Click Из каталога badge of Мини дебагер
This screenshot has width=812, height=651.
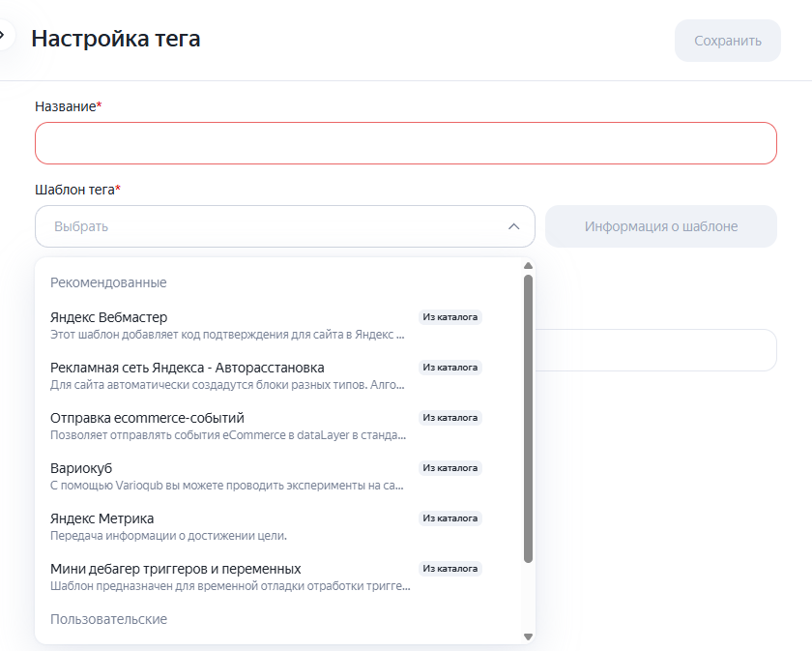point(450,569)
